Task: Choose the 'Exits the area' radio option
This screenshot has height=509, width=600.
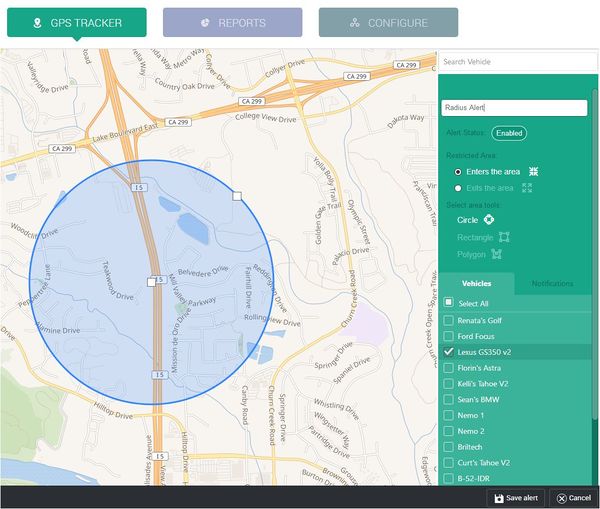Action: 458,188
